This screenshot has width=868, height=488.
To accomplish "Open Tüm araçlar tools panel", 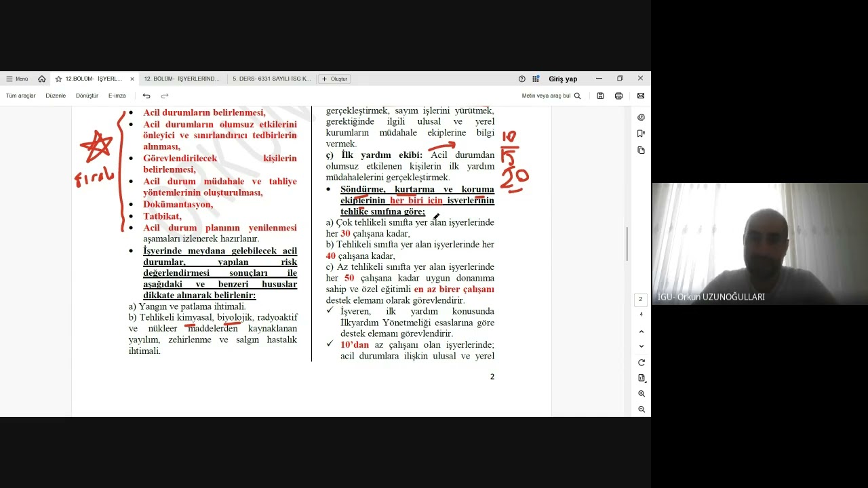I will [x=20, y=96].
